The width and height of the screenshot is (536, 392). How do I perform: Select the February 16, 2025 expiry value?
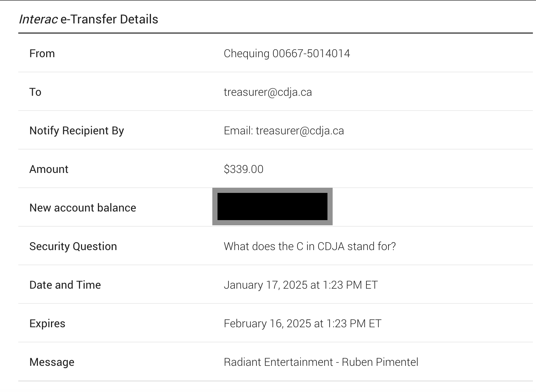[303, 323]
